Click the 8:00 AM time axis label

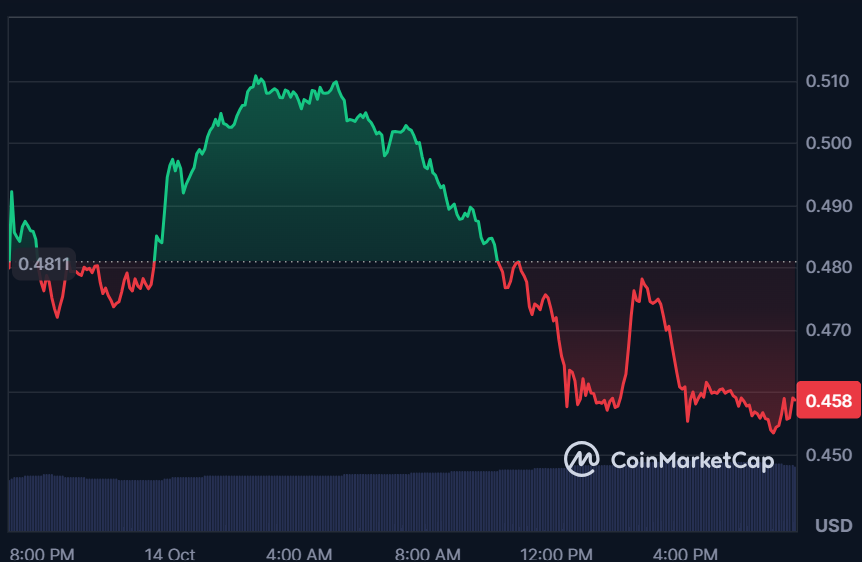[429, 553]
